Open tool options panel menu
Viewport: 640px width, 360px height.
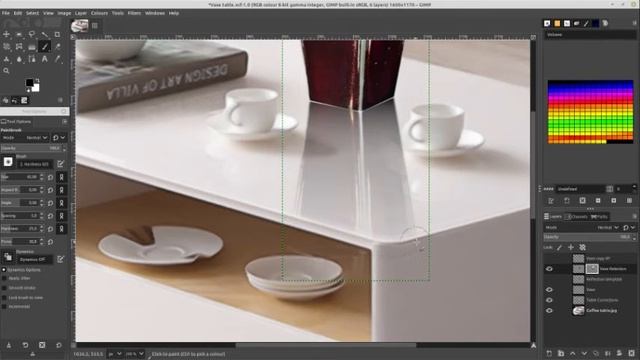coord(64,122)
